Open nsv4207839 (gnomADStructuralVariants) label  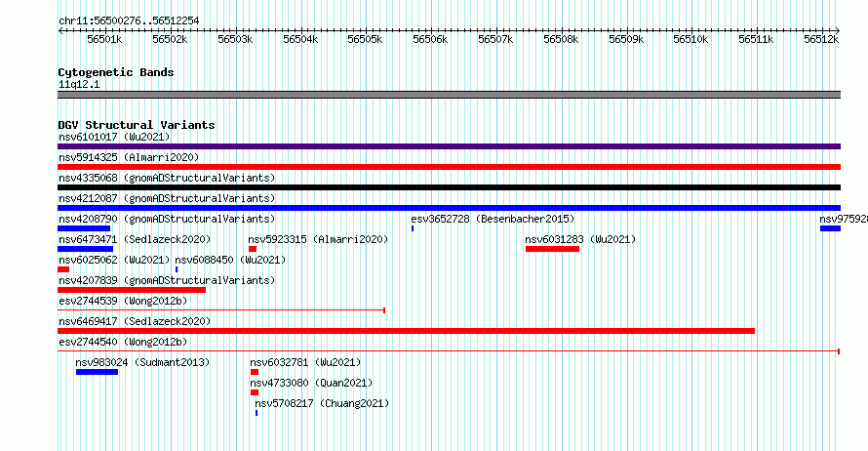pos(167,280)
